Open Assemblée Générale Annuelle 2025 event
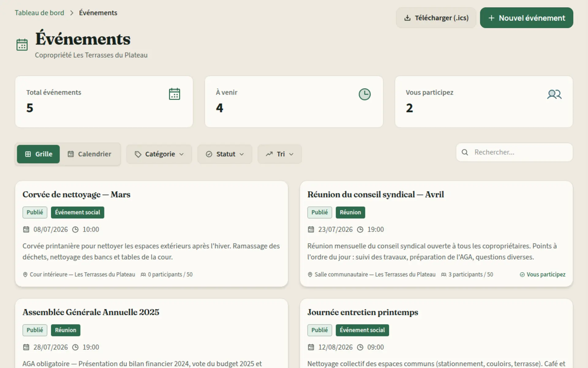The height and width of the screenshot is (368, 588). pyautogui.click(x=91, y=312)
